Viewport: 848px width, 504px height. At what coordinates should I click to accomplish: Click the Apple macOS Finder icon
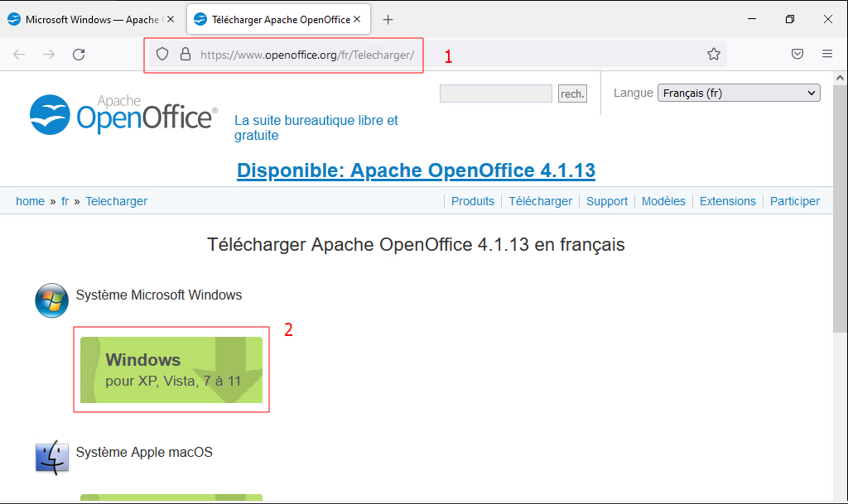coord(51,458)
